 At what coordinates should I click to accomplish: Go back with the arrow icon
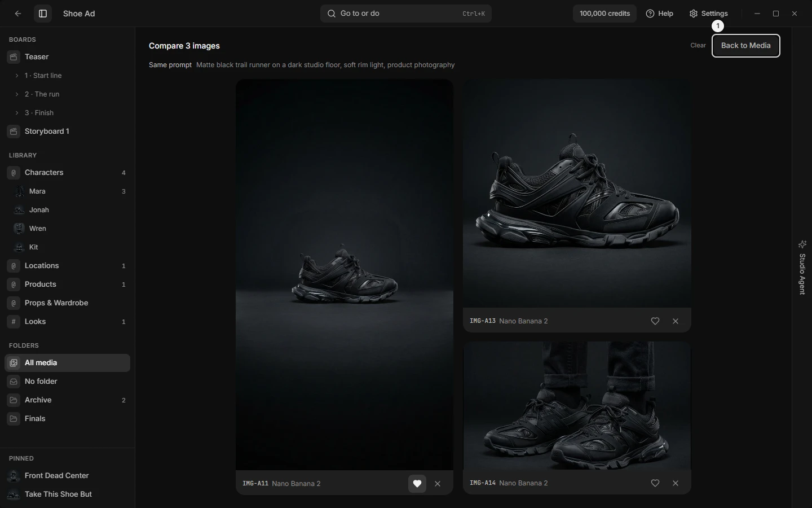(x=18, y=14)
